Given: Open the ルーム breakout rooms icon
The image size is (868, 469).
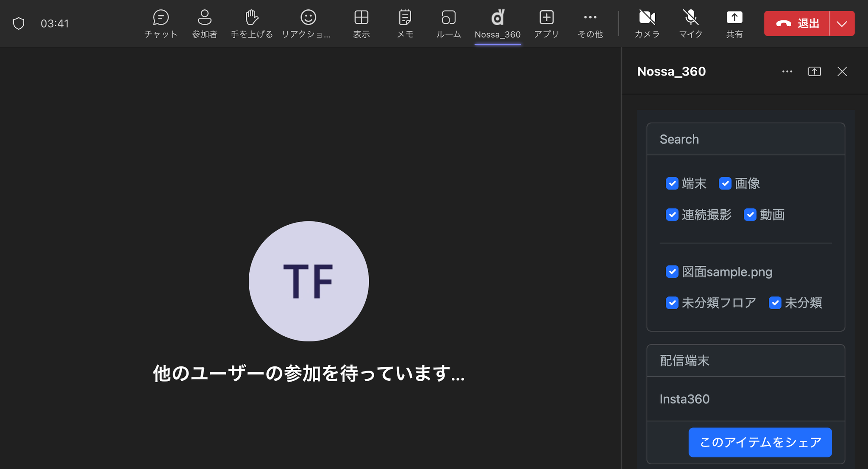Looking at the screenshot, I should [448, 23].
